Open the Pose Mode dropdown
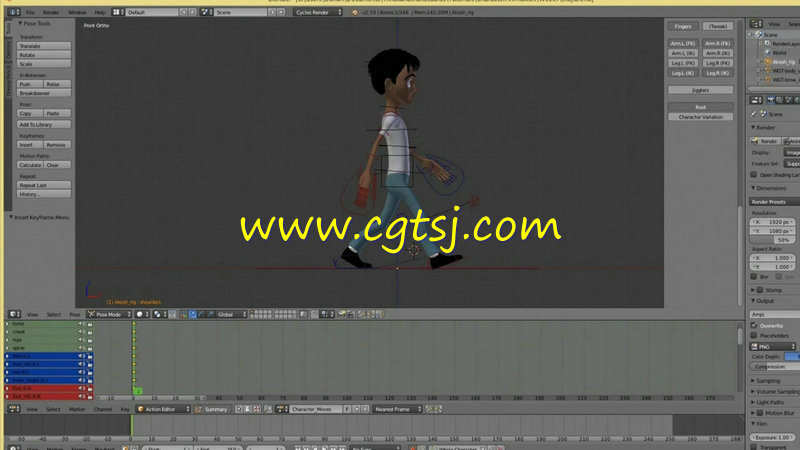Viewport: 800px width, 450px height. click(109, 314)
